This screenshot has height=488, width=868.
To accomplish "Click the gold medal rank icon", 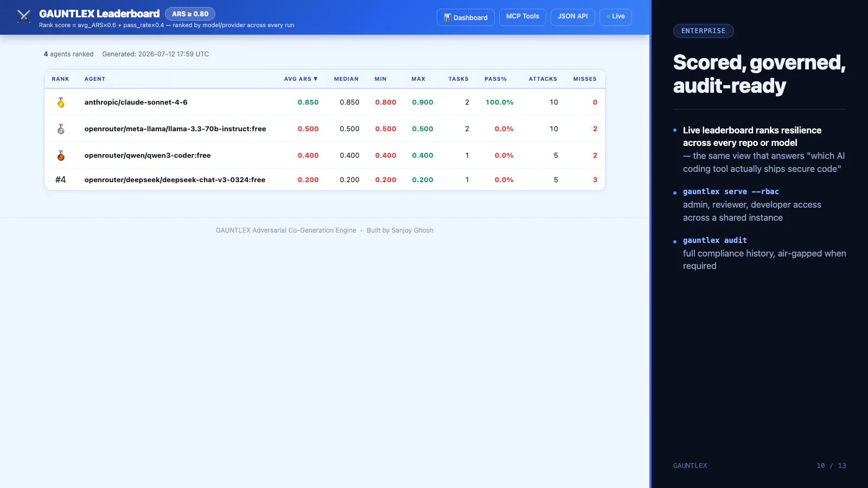I will [61, 102].
